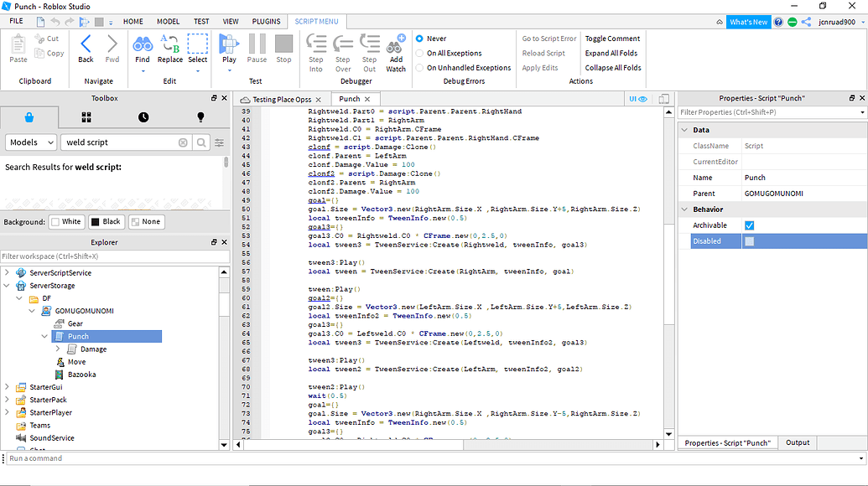Click the Paste icon in Clipboard
The width and height of the screenshot is (868, 486).
(18, 44)
